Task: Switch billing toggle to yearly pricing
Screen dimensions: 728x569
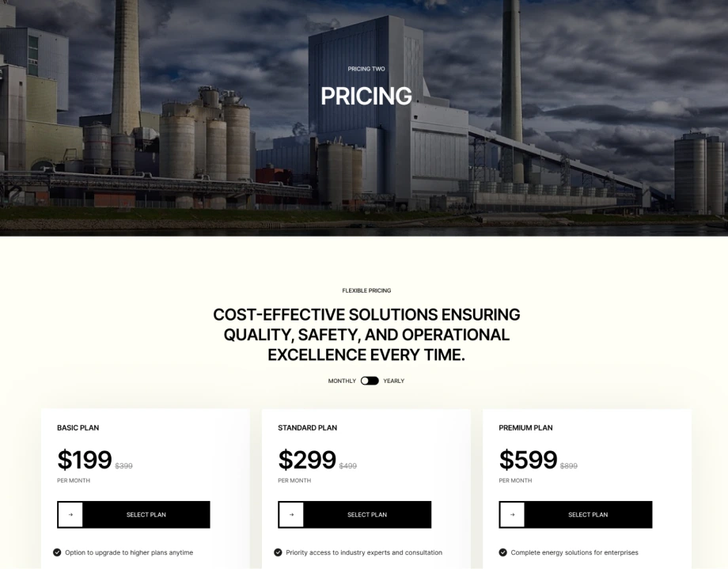Action: click(x=369, y=381)
